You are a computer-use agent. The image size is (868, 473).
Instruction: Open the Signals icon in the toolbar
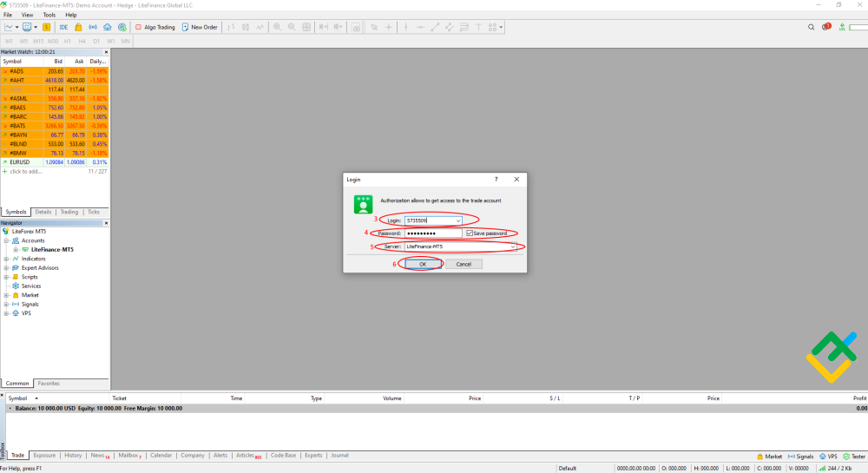point(93,27)
